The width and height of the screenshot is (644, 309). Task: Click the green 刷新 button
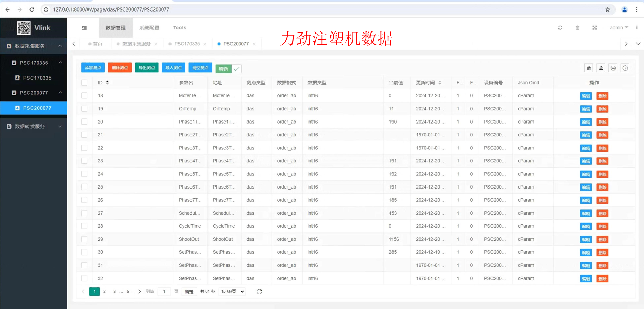223,69
